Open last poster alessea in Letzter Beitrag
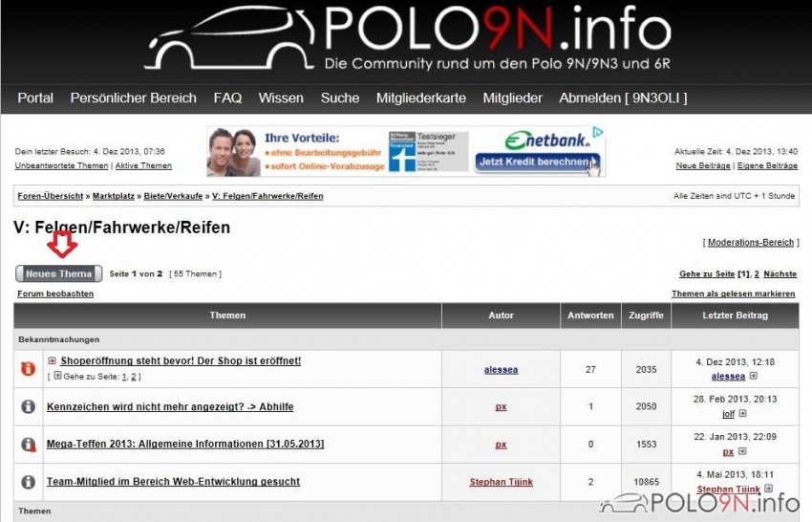812x522 pixels. [x=728, y=377]
